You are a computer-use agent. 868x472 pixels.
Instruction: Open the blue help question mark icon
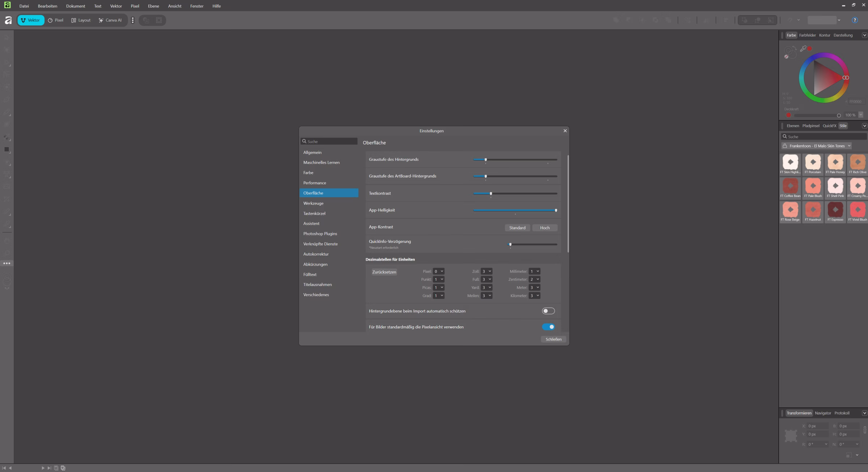click(855, 20)
